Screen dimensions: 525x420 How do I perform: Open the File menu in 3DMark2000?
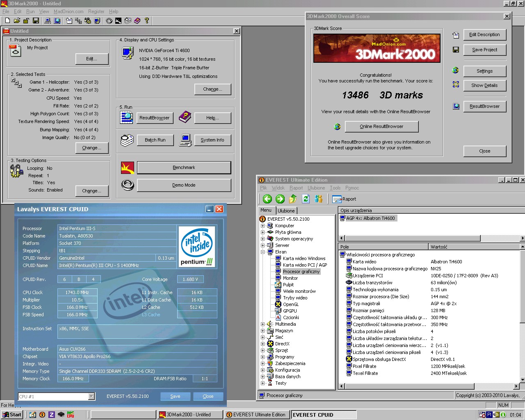click(x=6, y=11)
